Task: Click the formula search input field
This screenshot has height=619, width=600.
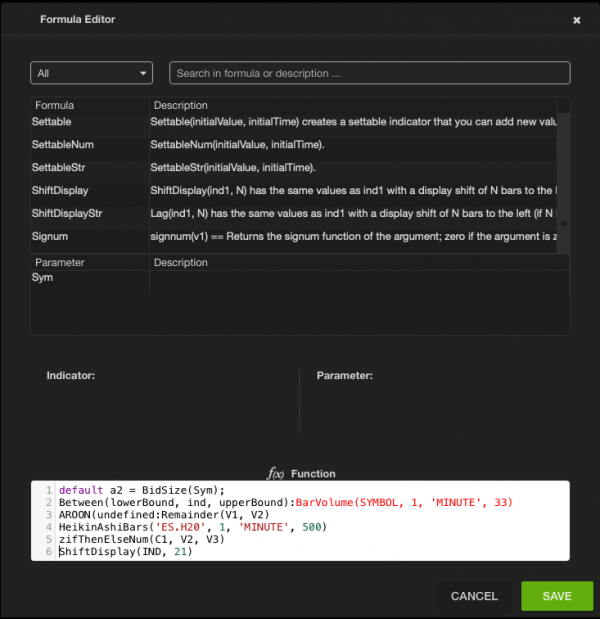Action: tap(369, 73)
